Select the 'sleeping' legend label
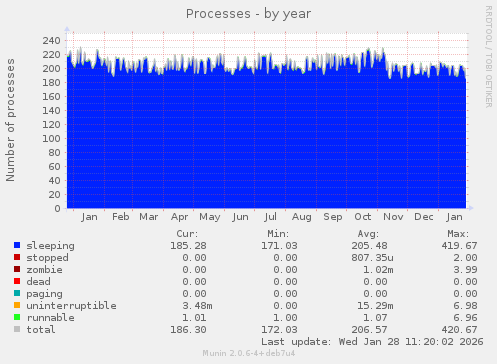This screenshot has height=364, width=497. click(x=50, y=246)
